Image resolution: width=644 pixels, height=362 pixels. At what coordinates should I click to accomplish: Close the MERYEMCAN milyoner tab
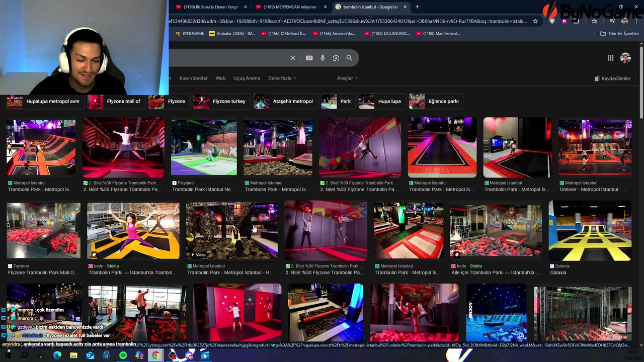point(325,7)
